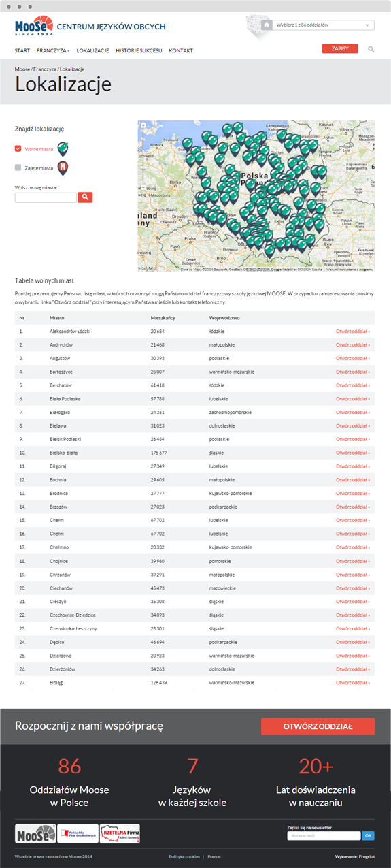Click city name 'Bielsko-Biała' in table
Image resolution: width=391 pixels, height=868 pixels.
click(64, 453)
